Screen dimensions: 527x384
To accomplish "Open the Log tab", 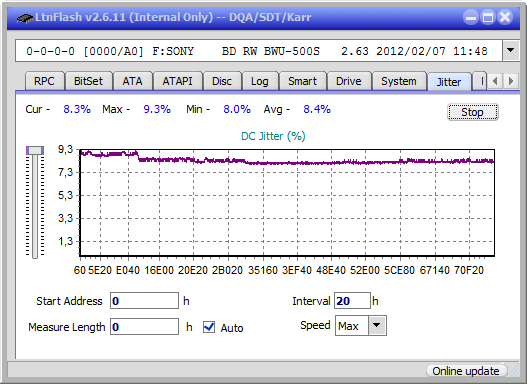I will point(260,81).
